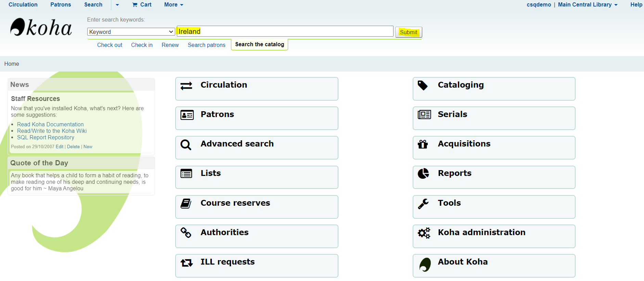
Task: Open the Circulation module text link
Action: coord(224,85)
